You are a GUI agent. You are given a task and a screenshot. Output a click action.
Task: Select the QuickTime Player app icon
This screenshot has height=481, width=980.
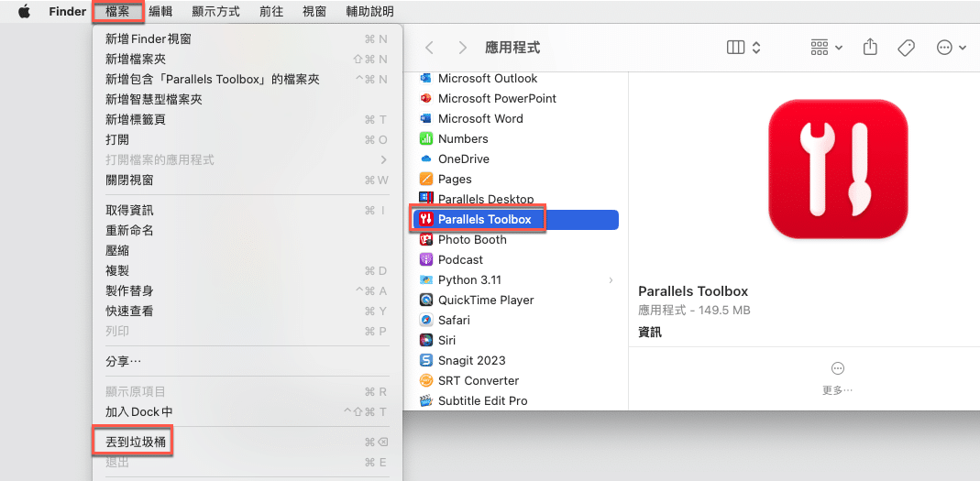point(426,300)
